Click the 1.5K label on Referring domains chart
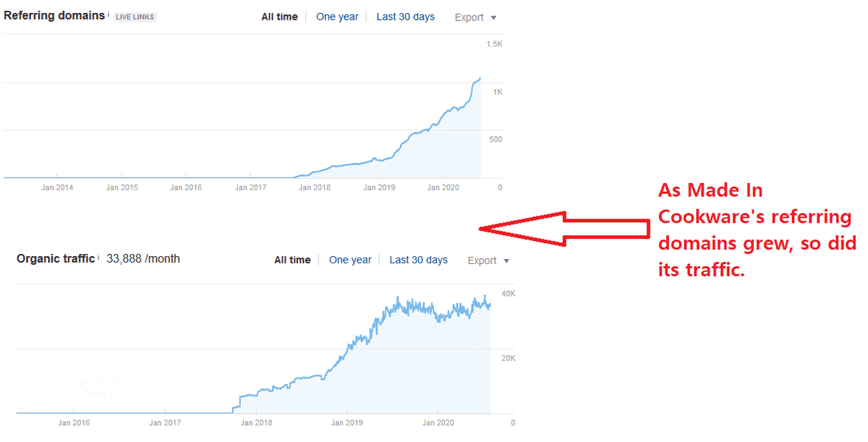 pos(494,44)
